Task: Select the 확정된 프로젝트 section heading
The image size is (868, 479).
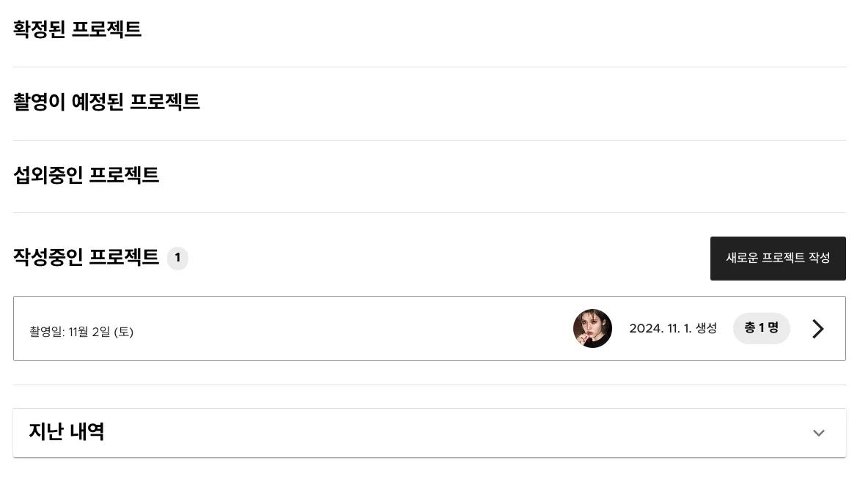Action: coord(77,30)
